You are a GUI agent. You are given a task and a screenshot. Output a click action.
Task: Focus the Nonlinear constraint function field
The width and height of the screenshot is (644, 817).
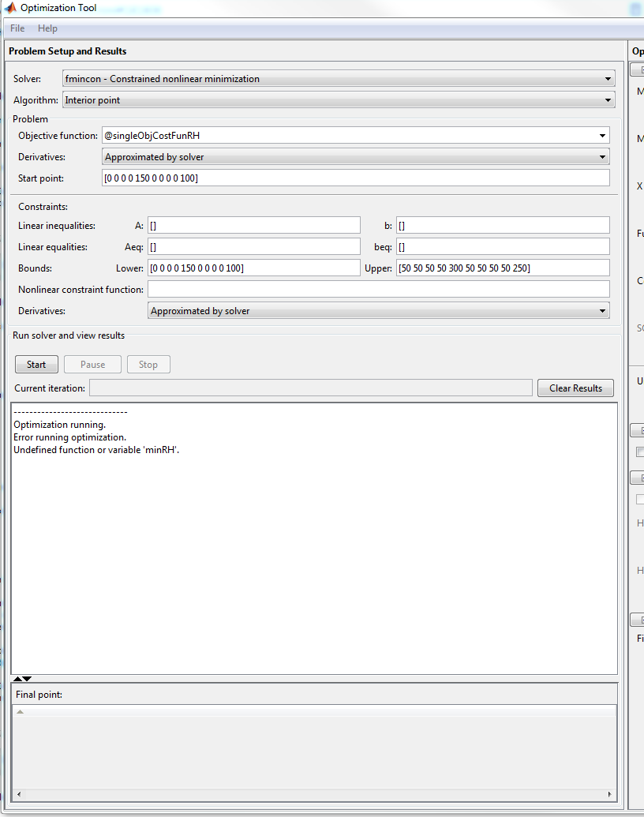pos(378,290)
